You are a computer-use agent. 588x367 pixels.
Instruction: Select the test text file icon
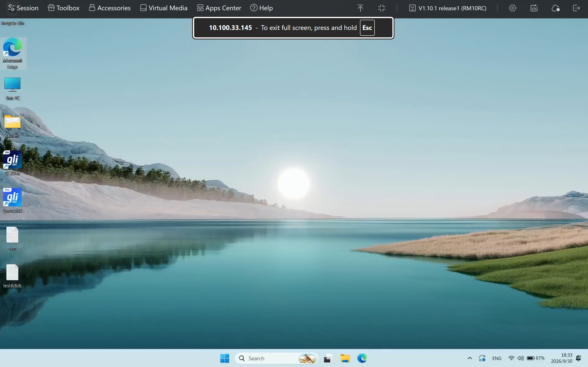tap(12, 238)
